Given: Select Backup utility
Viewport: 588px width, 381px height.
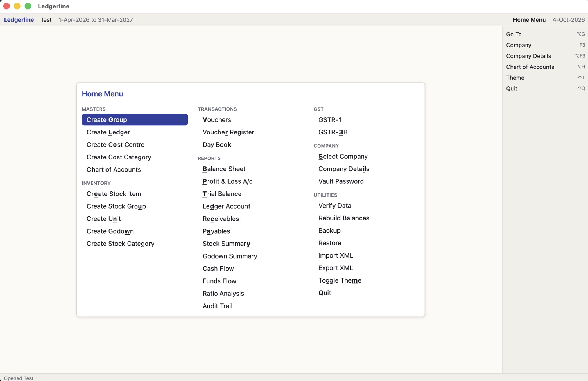Looking at the screenshot, I should (x=366, y=231).
